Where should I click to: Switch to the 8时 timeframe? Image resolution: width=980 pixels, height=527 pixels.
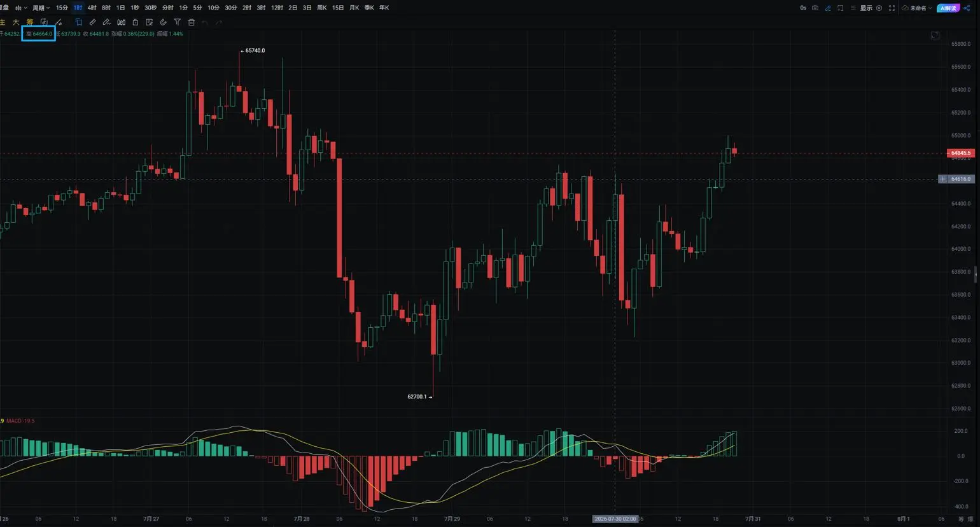[x=106, y=8]
